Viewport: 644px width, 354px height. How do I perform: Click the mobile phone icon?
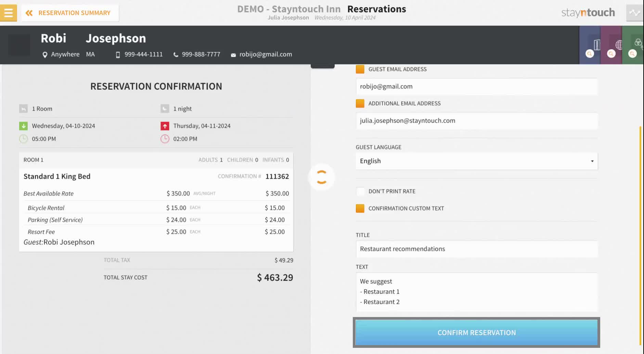pos(118,55)
